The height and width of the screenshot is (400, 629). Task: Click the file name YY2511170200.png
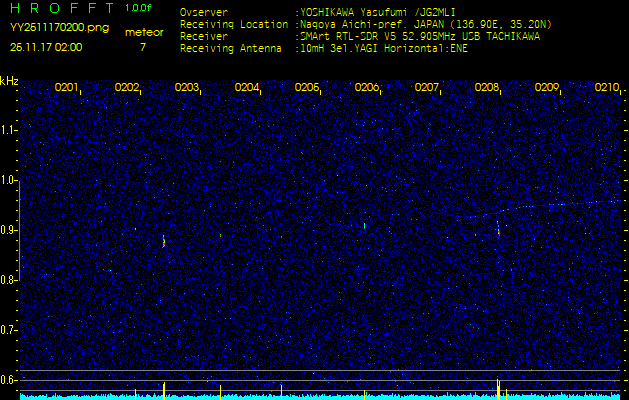[x=59, y=28]
